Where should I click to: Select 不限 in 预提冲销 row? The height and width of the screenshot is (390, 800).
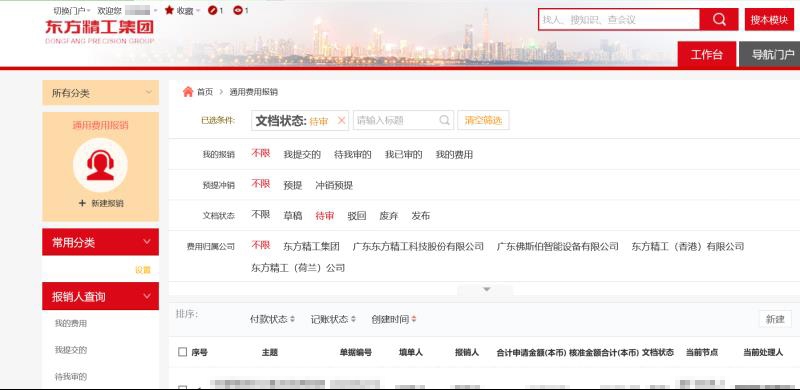(x=260, y=184)
